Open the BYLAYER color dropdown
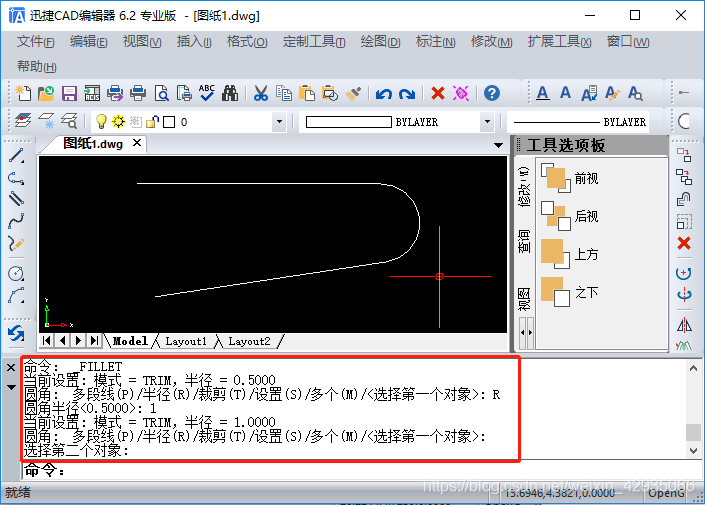Image resolution: width=705 pixels, height=505 pixels. (487, 122)
